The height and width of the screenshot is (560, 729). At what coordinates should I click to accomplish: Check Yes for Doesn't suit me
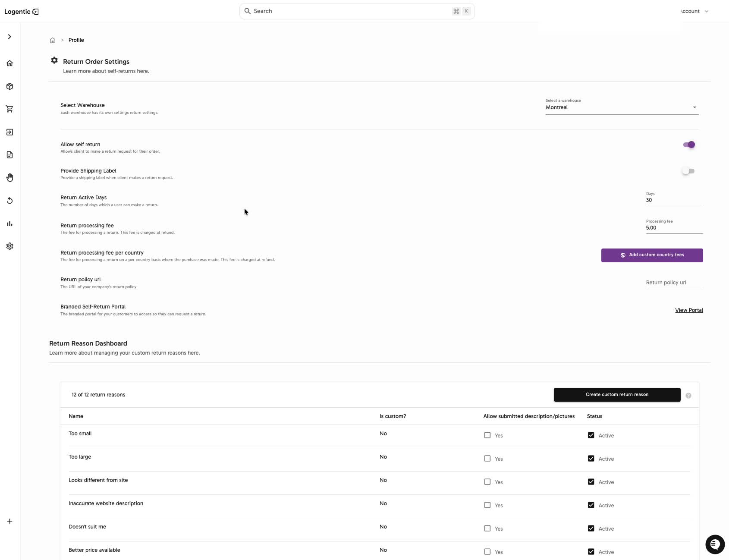[x=487, y=529]
